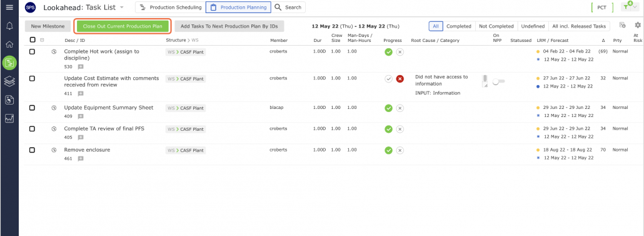Open the hamburger main menu
Screen dimensions: 644x236
coord(9,7)
